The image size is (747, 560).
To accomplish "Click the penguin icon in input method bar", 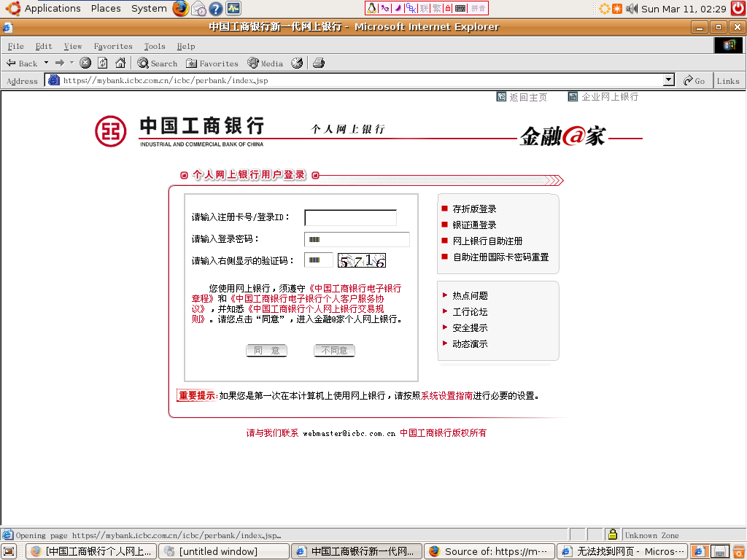I will click(x=371, y=8).
